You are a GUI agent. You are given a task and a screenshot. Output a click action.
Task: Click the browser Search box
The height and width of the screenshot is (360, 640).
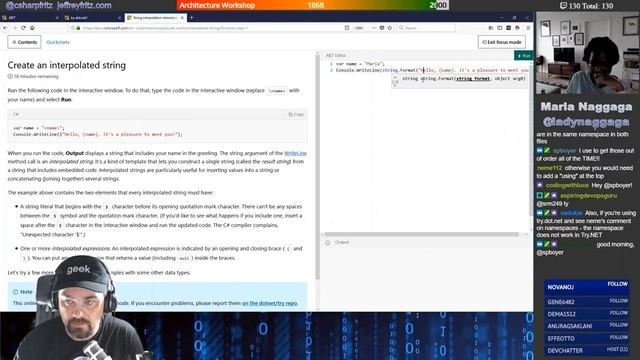pos(427,28)
